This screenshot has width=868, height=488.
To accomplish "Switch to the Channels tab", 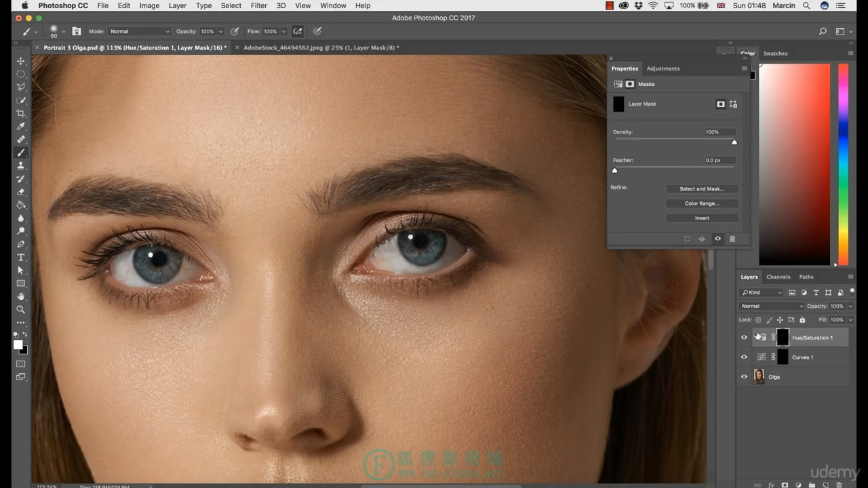I will 778,277.
